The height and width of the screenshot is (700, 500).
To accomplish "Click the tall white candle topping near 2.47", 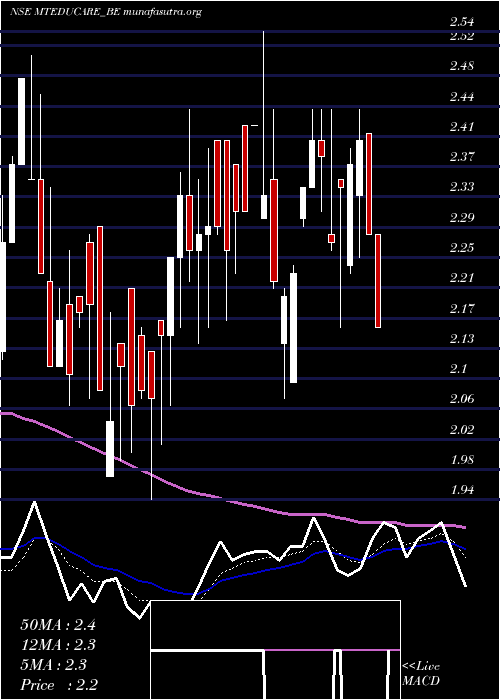I will (x=21, y=122).
